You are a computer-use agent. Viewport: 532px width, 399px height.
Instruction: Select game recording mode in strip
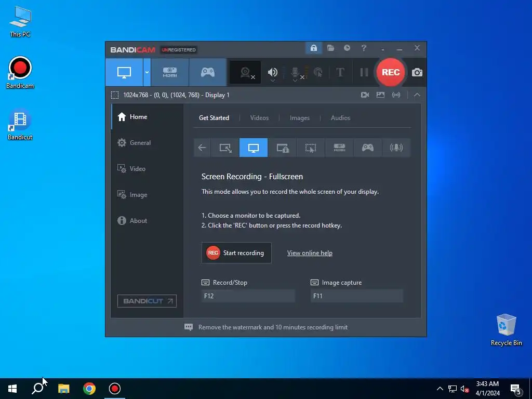(367, 148)
